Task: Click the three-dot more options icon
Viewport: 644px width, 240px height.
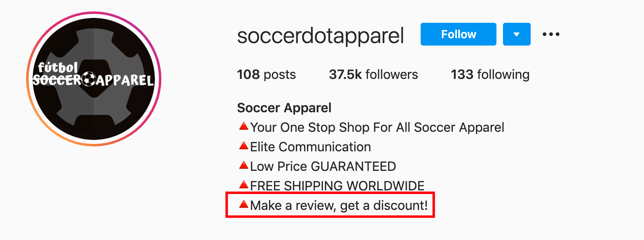Action: coord(551,35)
